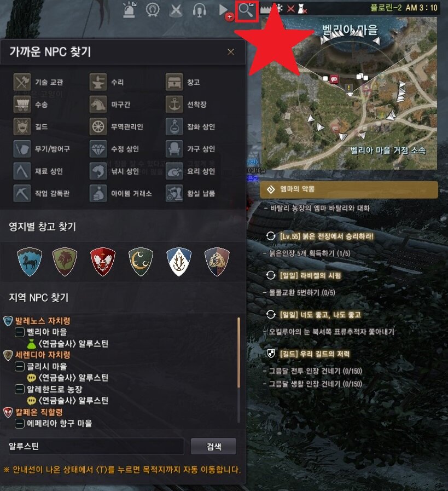Select the 창고 (storage) NPC icon
Screen dimensions: 448x491
[x=174, y=82]
